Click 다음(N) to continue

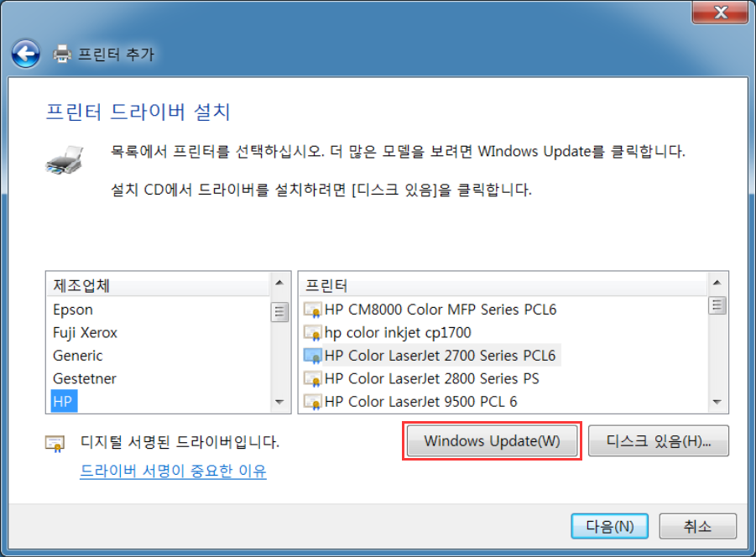(x=609, y=526)
